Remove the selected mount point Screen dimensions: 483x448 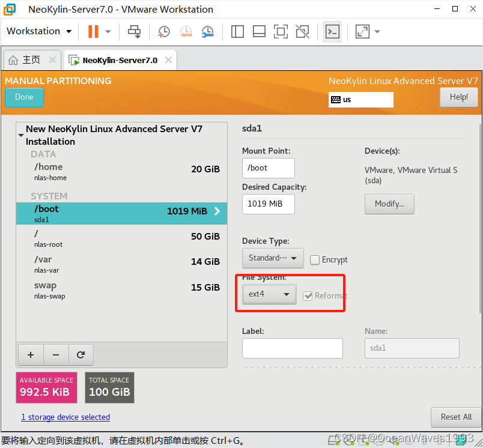56,355
